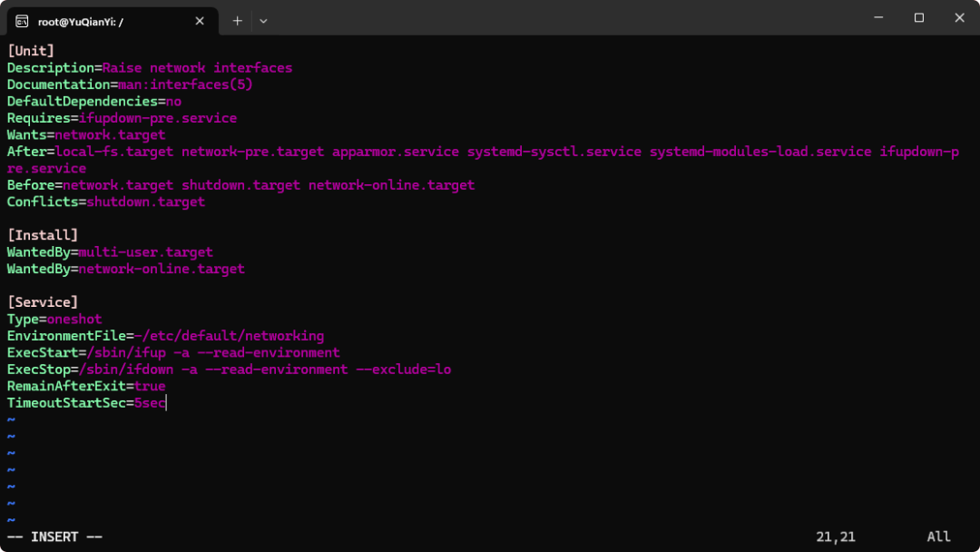The image size is (980, 552).
Task: Minimize the terminal window
Action: point(878,17)
